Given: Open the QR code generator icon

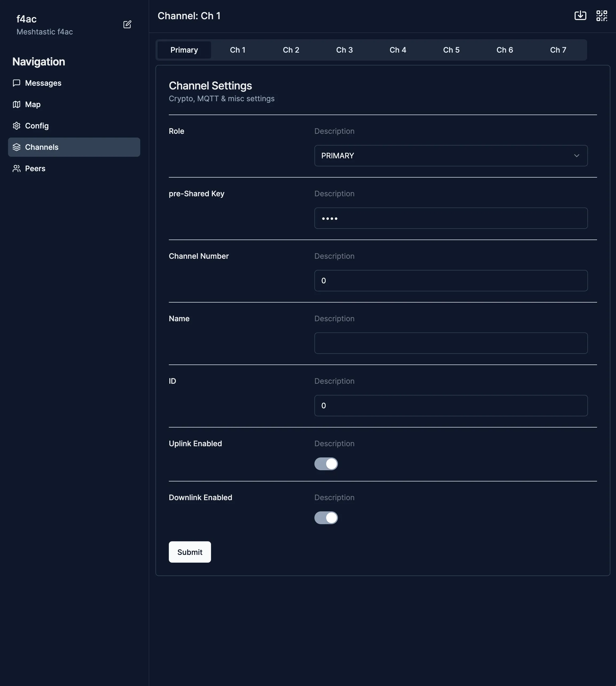Looking at the screenshot, I should (x=602, y=15).
